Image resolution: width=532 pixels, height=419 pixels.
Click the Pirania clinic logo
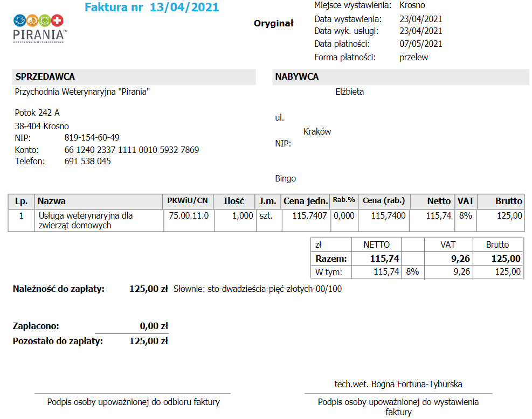coord(40,29)
